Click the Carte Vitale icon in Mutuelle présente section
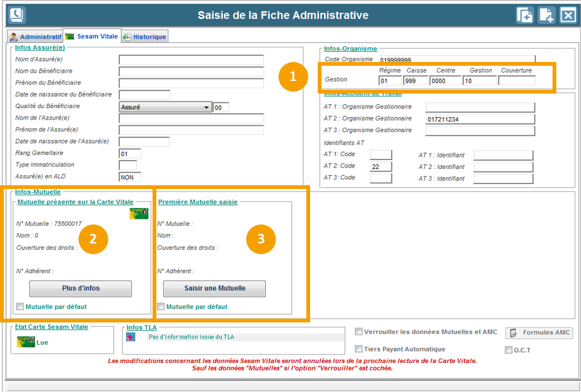This screenshot has height=392, width=581. 139,214
